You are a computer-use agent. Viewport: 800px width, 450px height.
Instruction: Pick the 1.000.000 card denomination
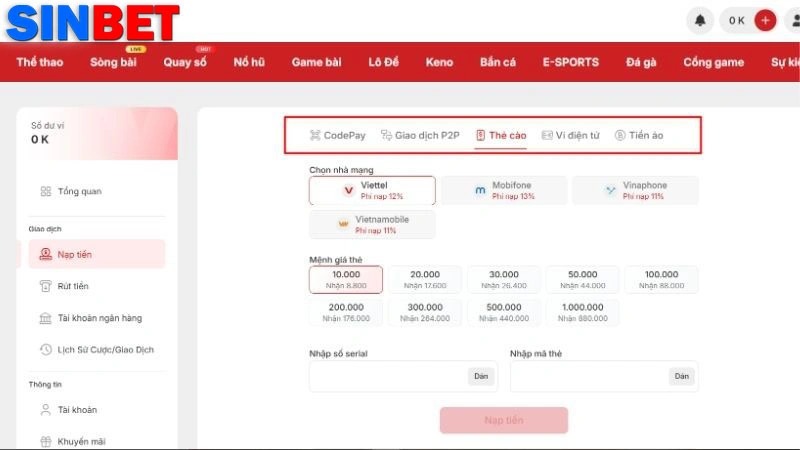tap(582, 312)
